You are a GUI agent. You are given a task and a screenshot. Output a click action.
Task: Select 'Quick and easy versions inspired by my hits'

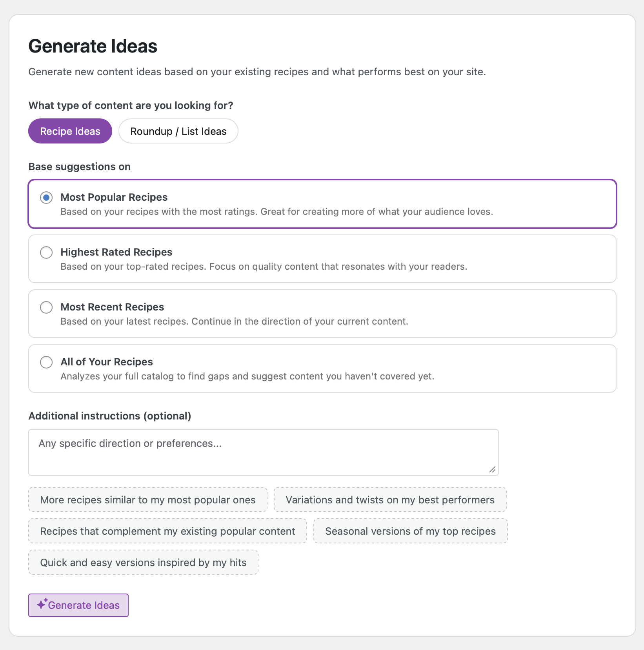143,563
